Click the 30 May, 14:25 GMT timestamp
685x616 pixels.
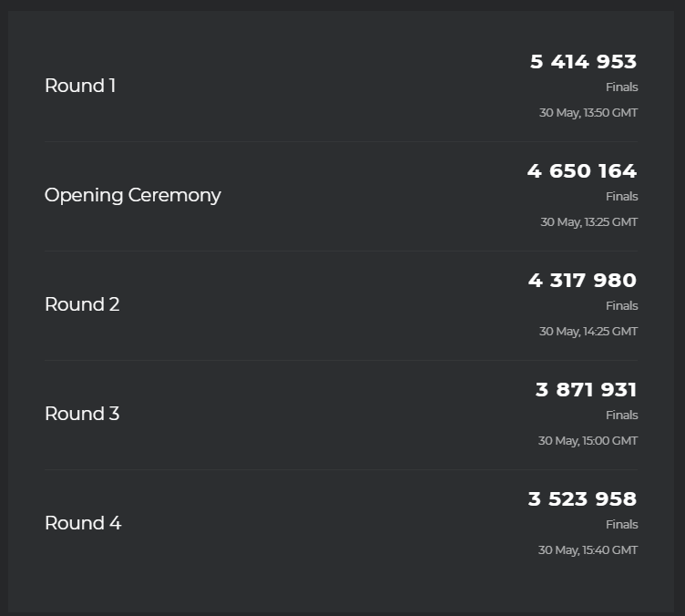(x=588, y=331)
